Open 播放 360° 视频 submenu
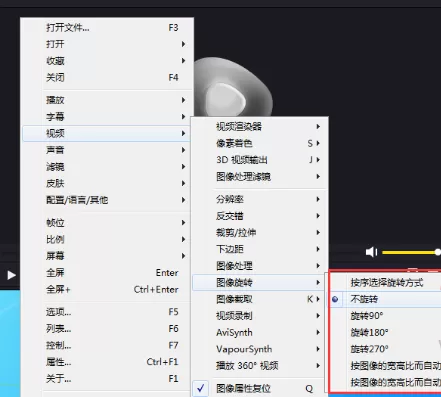This screenshot has width=441, height=397. (259, 366)
